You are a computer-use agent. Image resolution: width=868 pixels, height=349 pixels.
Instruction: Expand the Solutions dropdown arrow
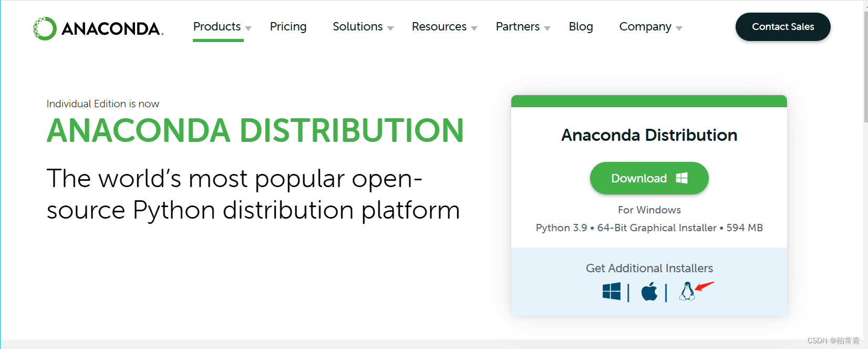pyautogui.click(x=390, y=28)
